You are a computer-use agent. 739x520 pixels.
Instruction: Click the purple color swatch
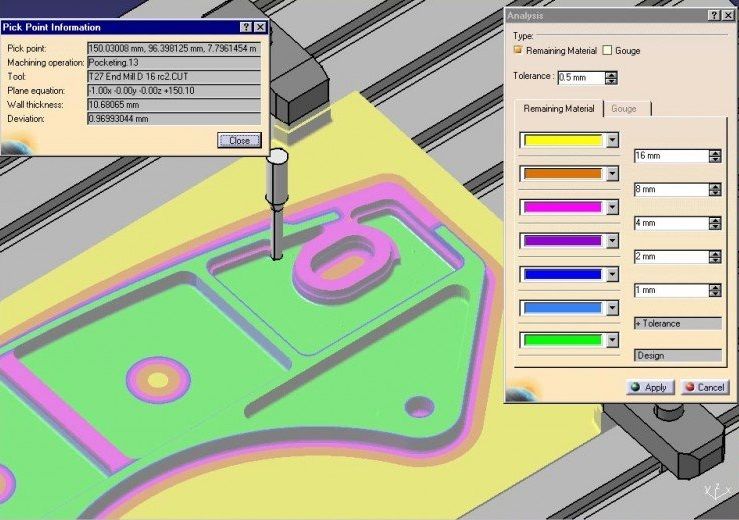562,240
